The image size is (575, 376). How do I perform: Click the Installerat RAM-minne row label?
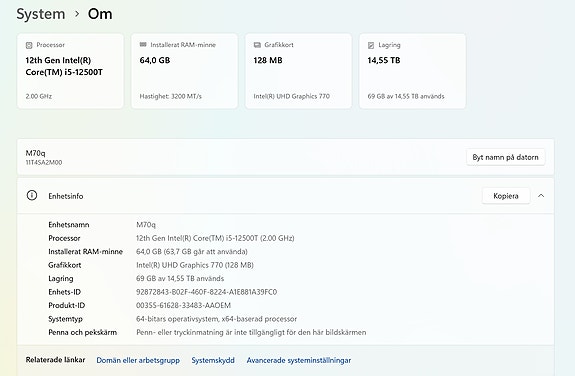pos(85,252)
